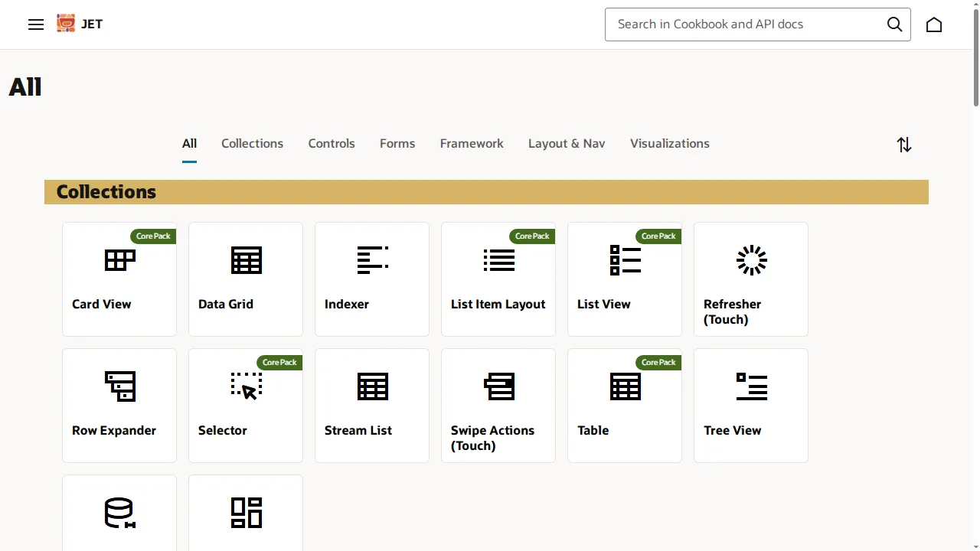
Task: Click the Core Pack badge on List Item Layout
Action: tap(532, 236)
